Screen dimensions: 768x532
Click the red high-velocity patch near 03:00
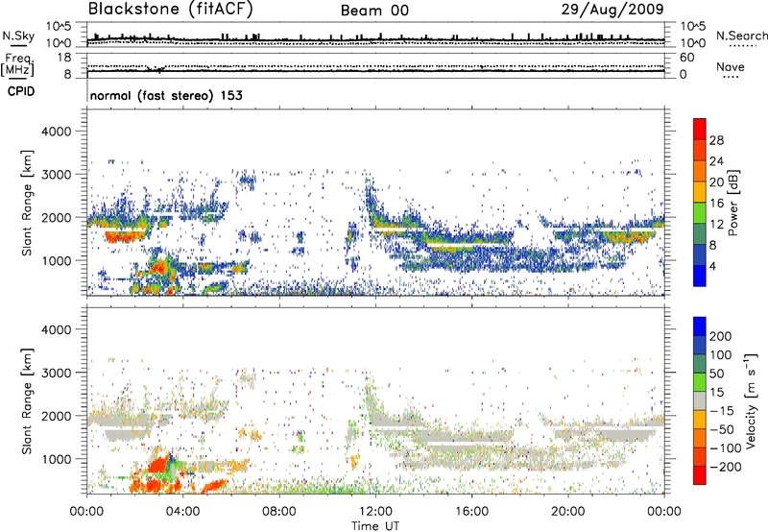point(157,465)
